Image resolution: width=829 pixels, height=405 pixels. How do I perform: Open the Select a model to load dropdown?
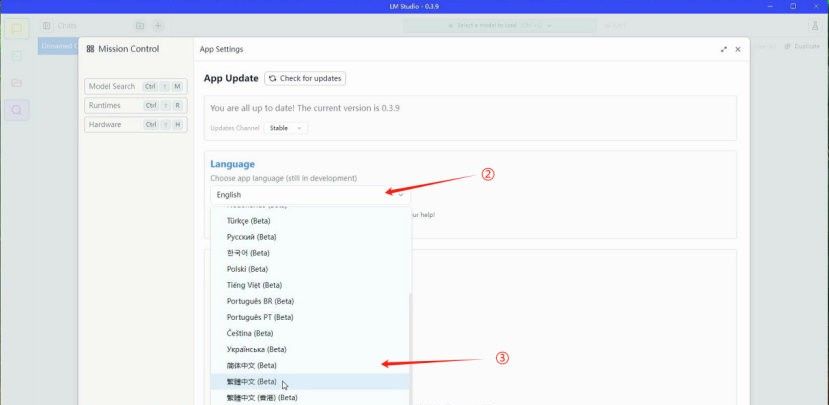[x=500, y=25]
